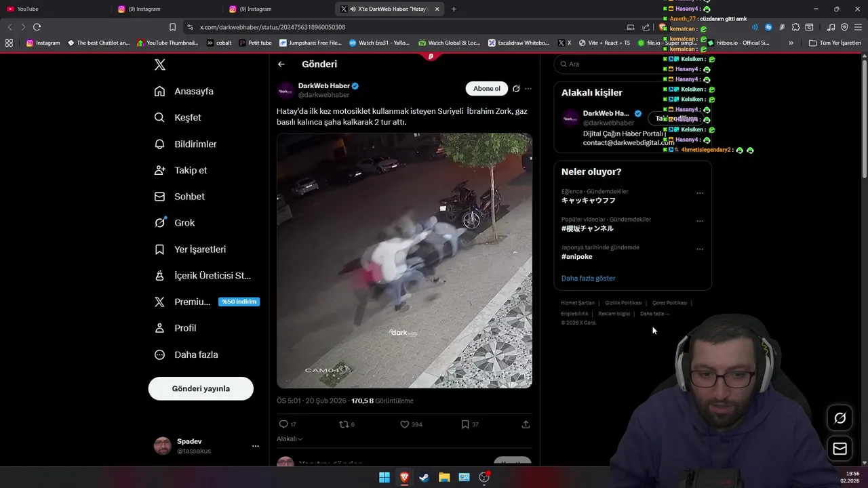
Task: Click Daha fazla göster link
Action: pos(589,279)
